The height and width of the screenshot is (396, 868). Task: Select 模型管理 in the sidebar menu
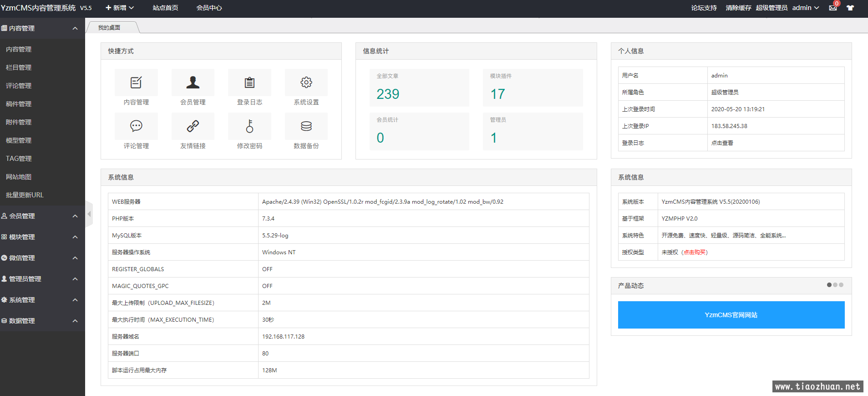[x=19, y=140]
